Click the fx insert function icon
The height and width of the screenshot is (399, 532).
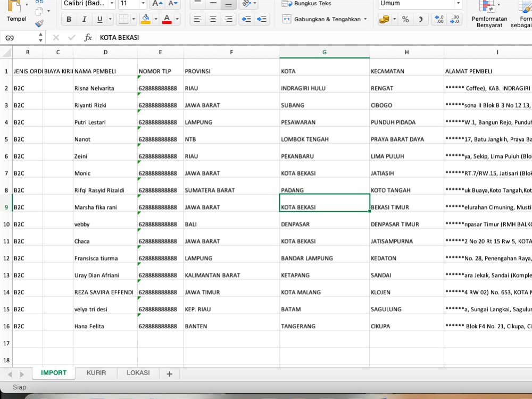click(x=88, y=38)
